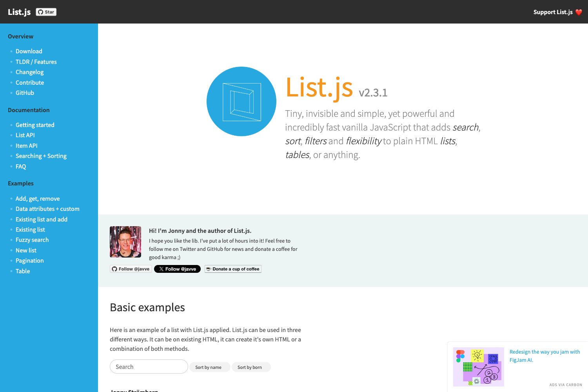Click the List.js title in the top bar
Viewport: 588px width, 392px height.
[19, 12]
